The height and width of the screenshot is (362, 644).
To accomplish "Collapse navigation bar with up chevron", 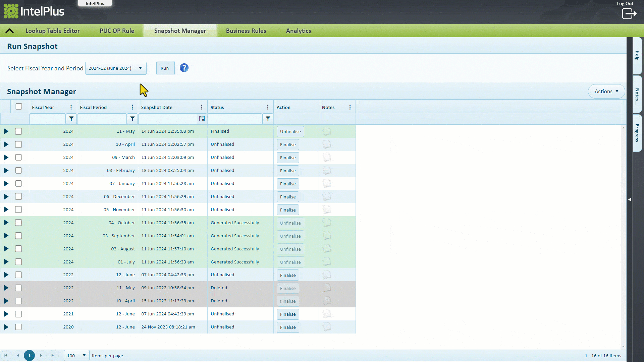I will coord(9,31).
